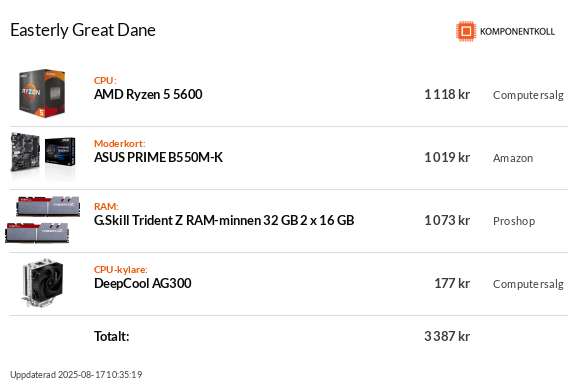
Task: Click the Komponentkoll chip logo icon
Action: (466, 31)
